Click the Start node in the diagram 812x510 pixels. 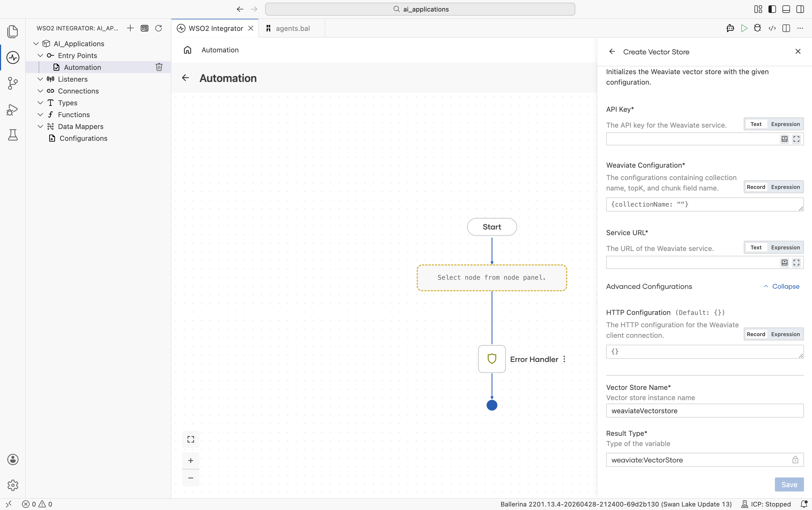(492, 227)
